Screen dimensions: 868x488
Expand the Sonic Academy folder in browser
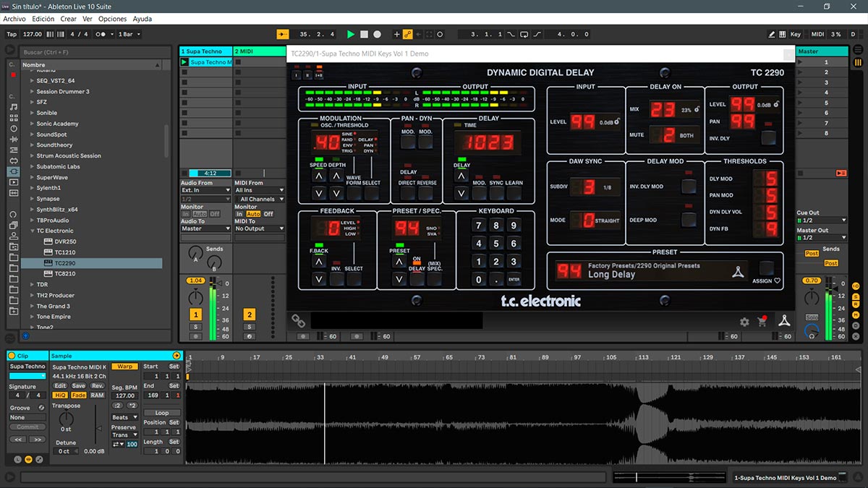coord(32,124)
